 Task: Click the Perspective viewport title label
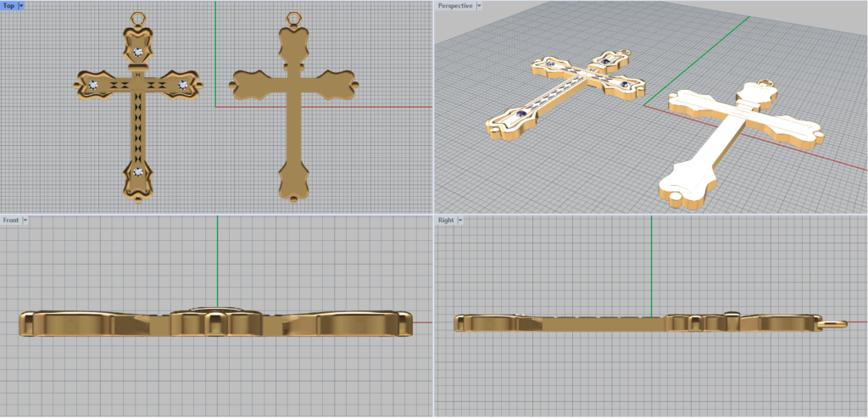[x=455, y=6]
